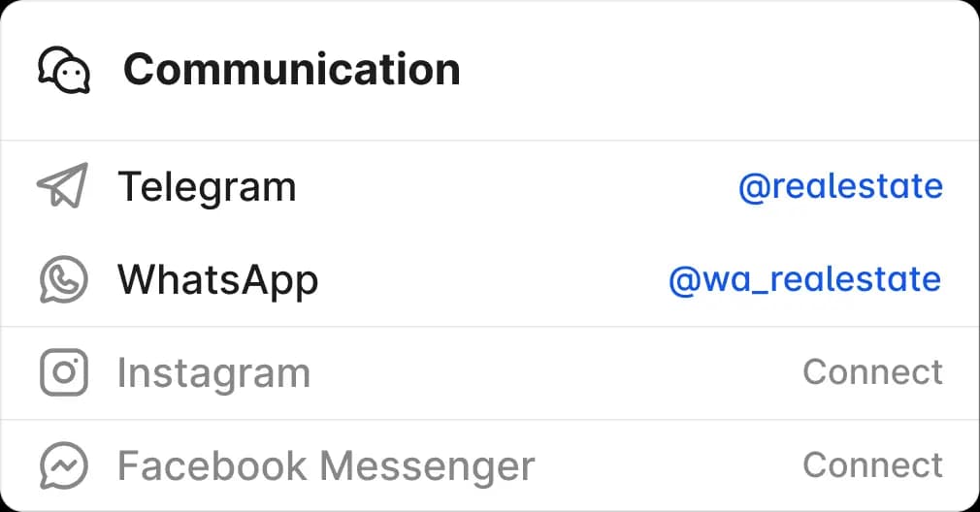This screenshot has height=512, width=980.
Task: Open the @wa_realestate WhatsApp handle link
Action: pyautogui.click(x=805, y=279)
